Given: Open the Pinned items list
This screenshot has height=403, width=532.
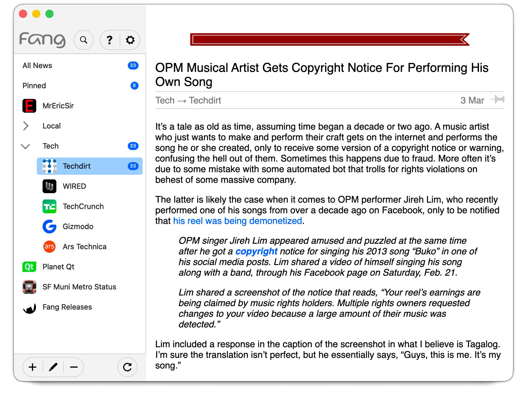Looking at the screenshot, I should pos(34,86).
